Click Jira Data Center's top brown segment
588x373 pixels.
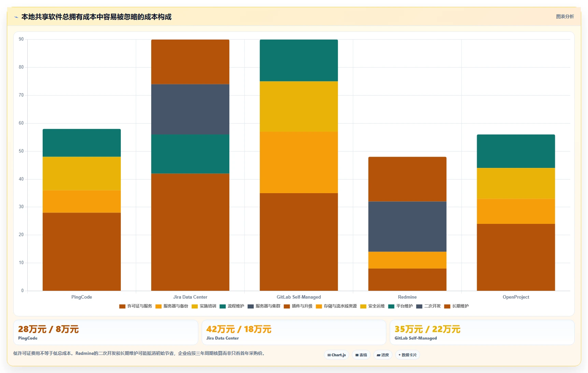pos(190,62)
